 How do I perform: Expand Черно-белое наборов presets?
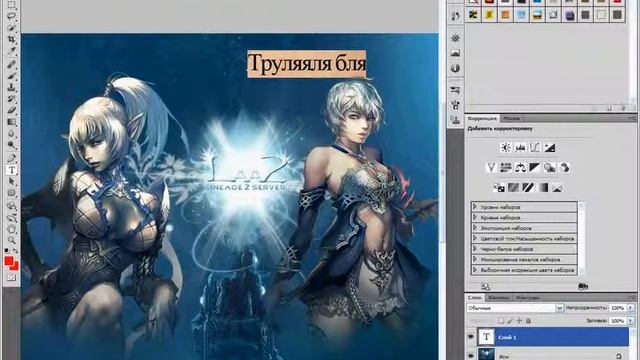pyautogui.click(x=475, y=249)
